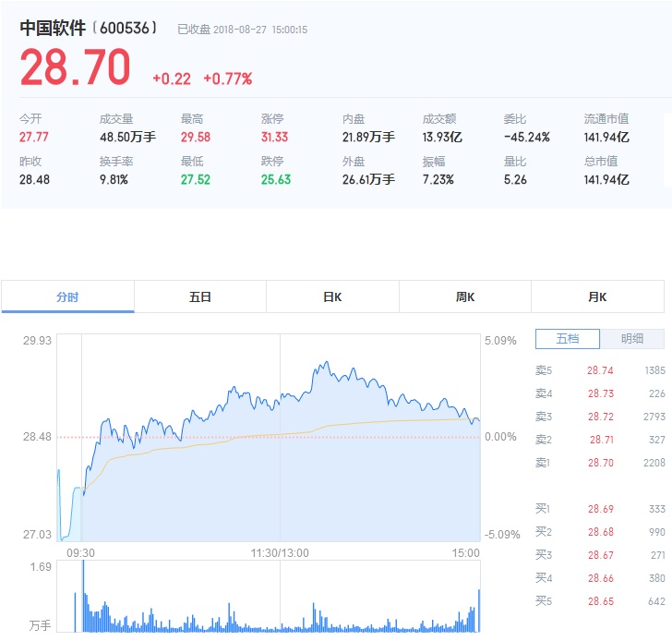Click the 成交量 value 48.50万手
The height and width of the screenshot is (641, 672).
pyautogui.click(x=127, y=138)
